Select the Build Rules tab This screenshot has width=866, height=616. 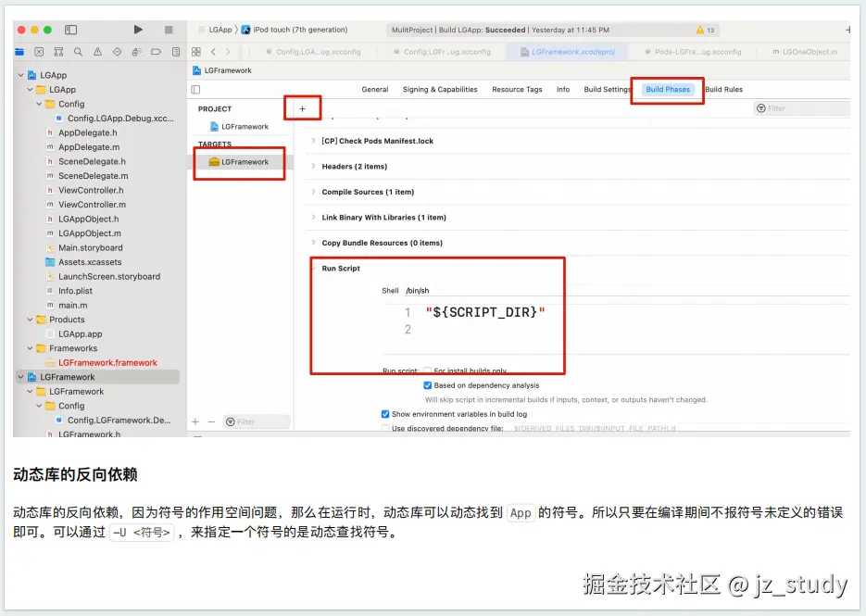pos(723,90)
